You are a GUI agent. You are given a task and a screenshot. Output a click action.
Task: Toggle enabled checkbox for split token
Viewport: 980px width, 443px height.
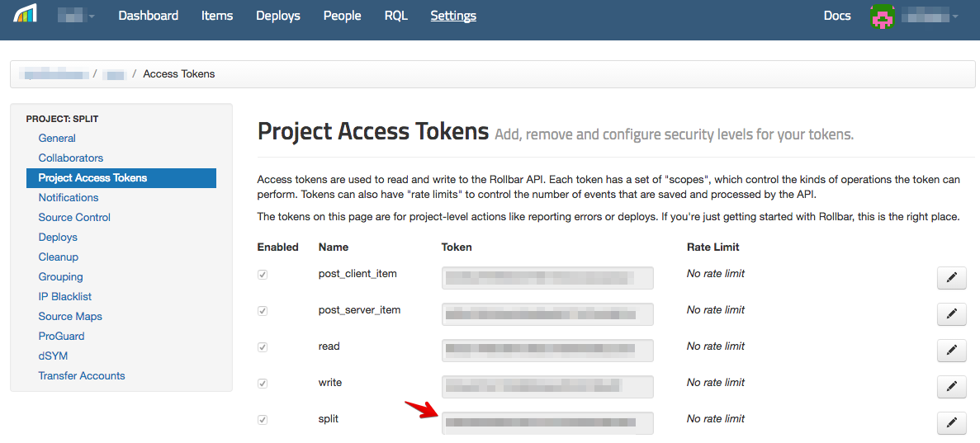(x=263, y=420)
